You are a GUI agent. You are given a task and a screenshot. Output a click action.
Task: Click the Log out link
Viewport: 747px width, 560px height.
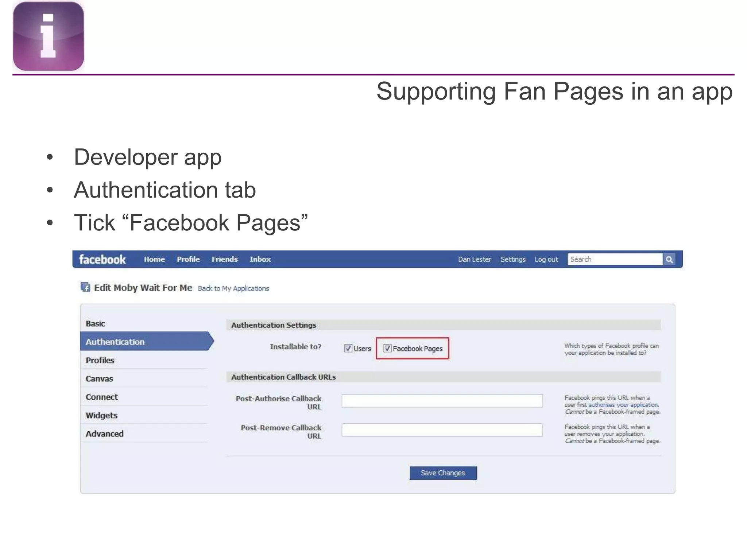(546, 259)
